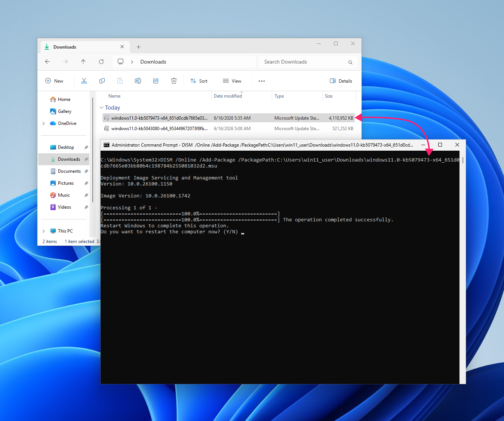The image size is (504, 421).
Task: Open Home in the sidebar
Action: (x=64, y=99)
